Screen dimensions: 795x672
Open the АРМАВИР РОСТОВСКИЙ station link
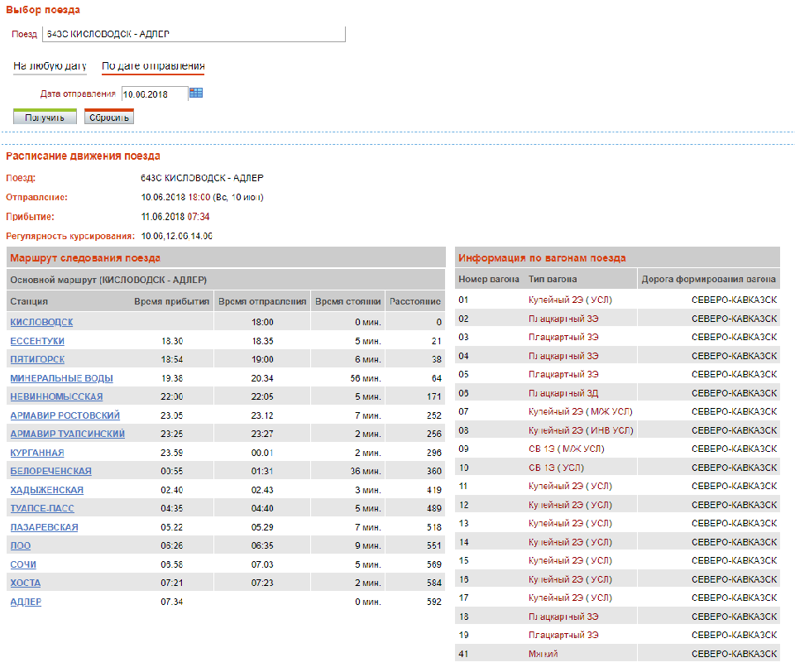(65, 415)
